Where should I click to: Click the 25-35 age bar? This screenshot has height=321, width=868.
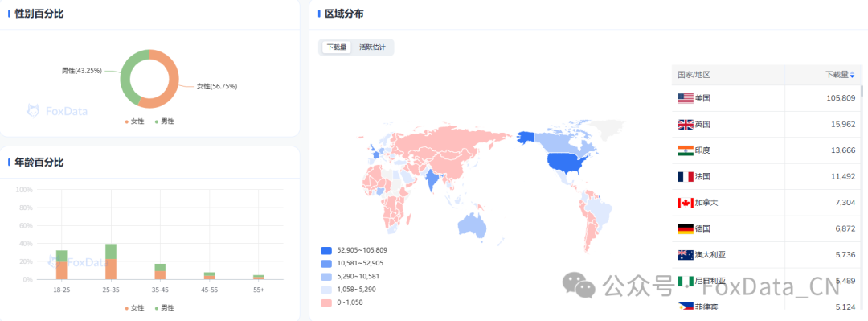click(x=111, y=261)
